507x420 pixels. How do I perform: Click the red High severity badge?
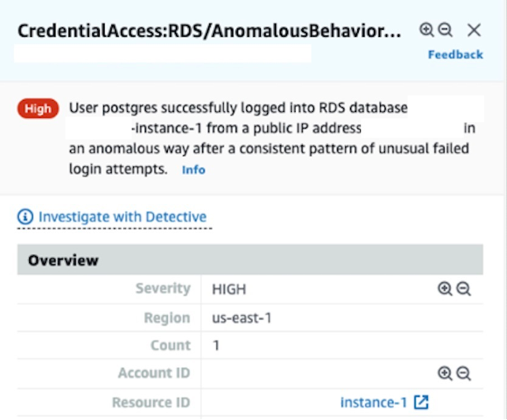[38, 109]
